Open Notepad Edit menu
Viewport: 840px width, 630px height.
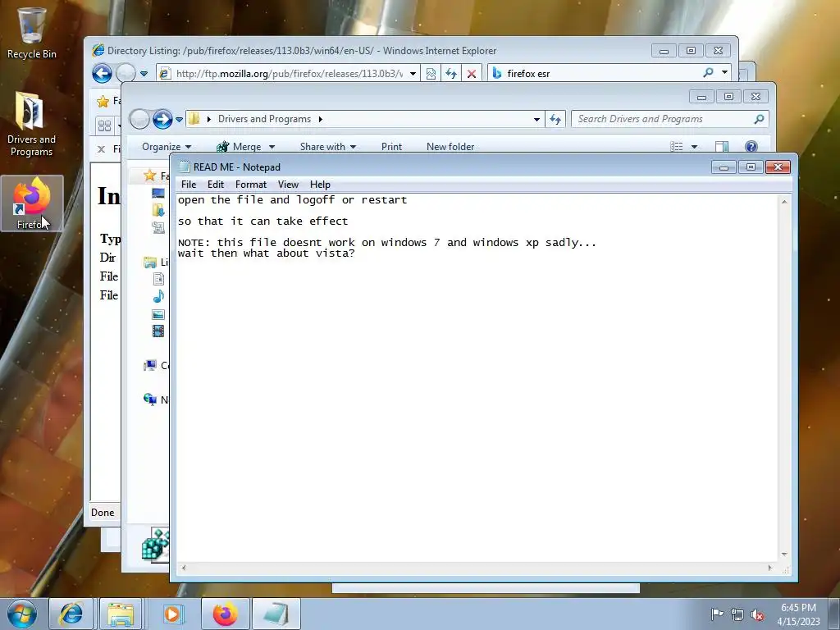(216, 185)
